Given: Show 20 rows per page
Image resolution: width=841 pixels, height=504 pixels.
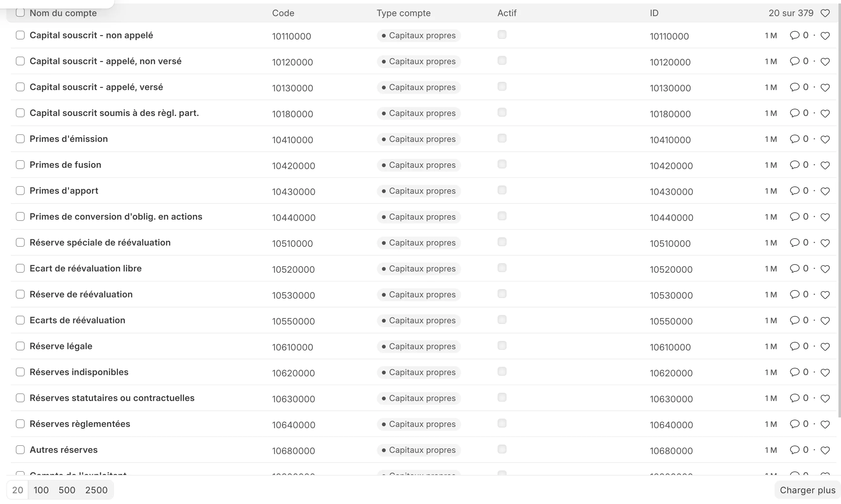Looking at the screenshot, I should [x=17, y=490].
